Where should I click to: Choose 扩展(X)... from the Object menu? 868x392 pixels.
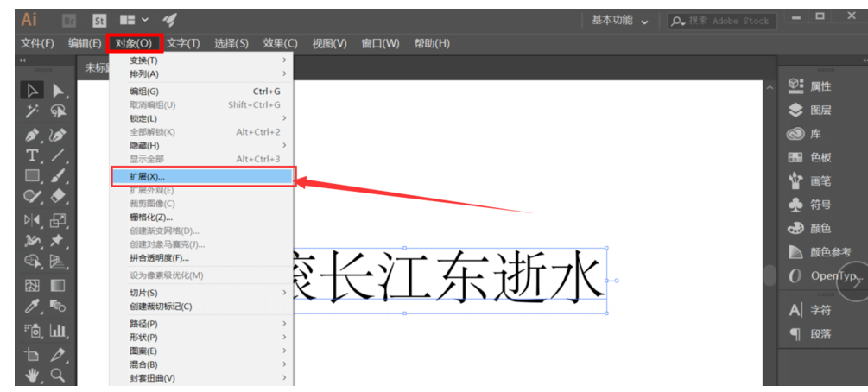click(x=203, y=177)
